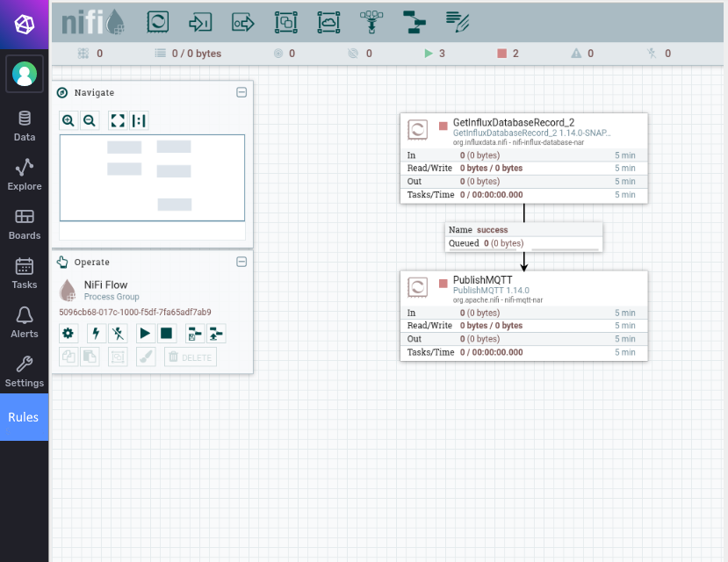
Task: Select the Processor component in the toolbar
Action: click(157, 22)
